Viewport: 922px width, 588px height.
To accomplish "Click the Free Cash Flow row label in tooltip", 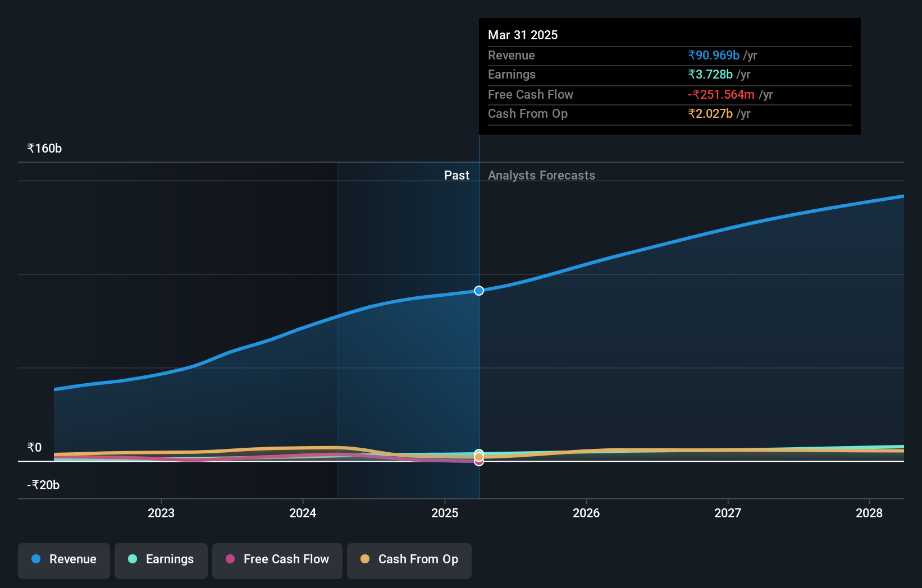I will click(x=531, y=94).
